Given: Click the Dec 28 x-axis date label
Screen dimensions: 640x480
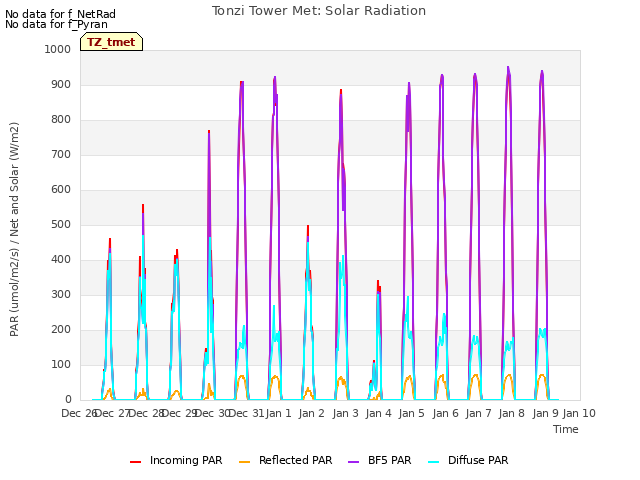Looking at the screenshot, I should click(146, 413).
